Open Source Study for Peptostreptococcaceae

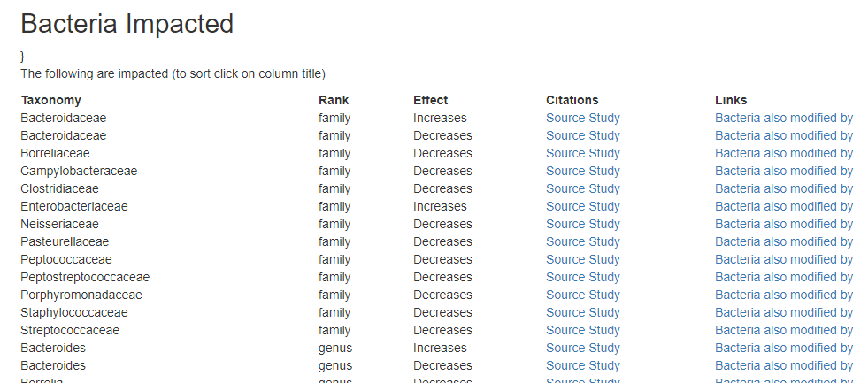coord(582,277)
